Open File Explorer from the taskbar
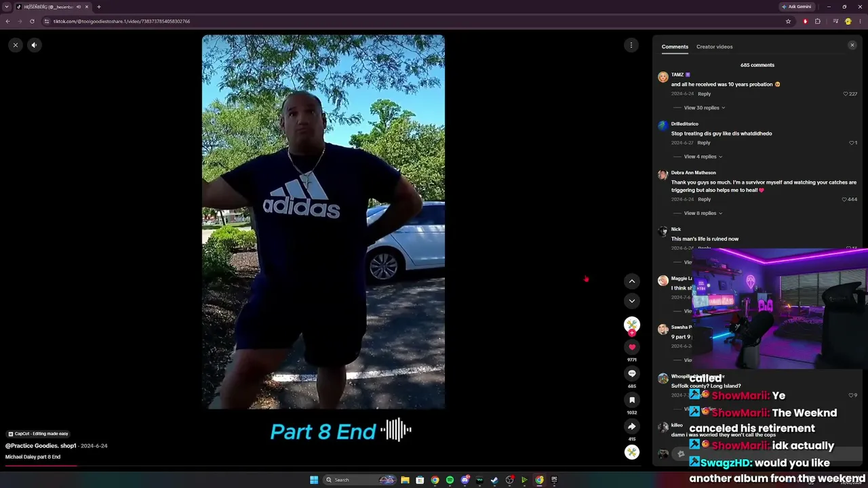 [x=405, y=480]
